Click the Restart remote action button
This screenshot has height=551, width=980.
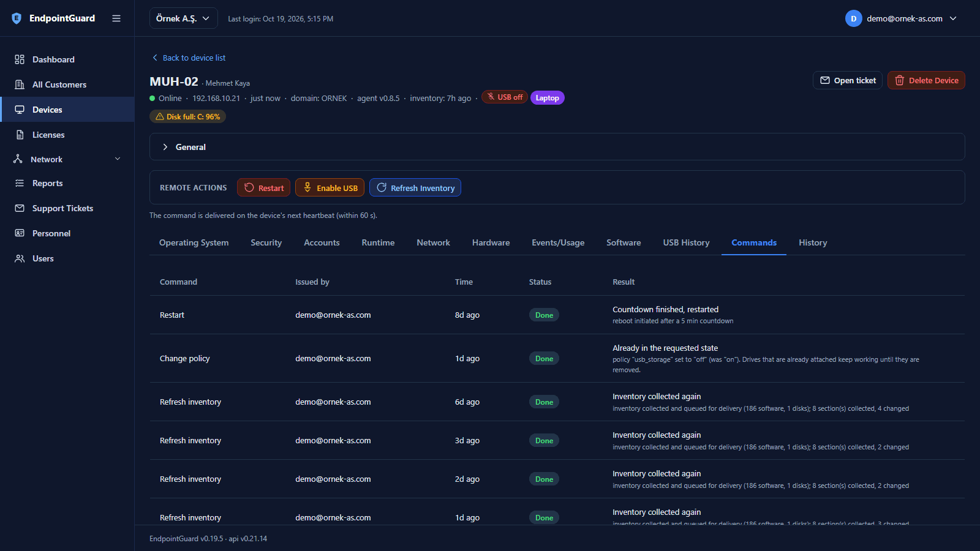pos(263,188)
